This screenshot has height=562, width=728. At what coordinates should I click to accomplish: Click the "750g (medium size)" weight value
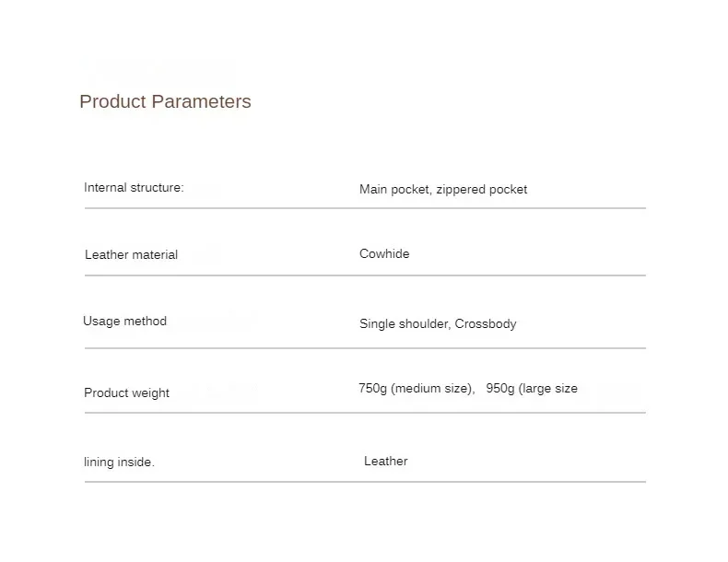pyautogui.click(x=416, y=389)
